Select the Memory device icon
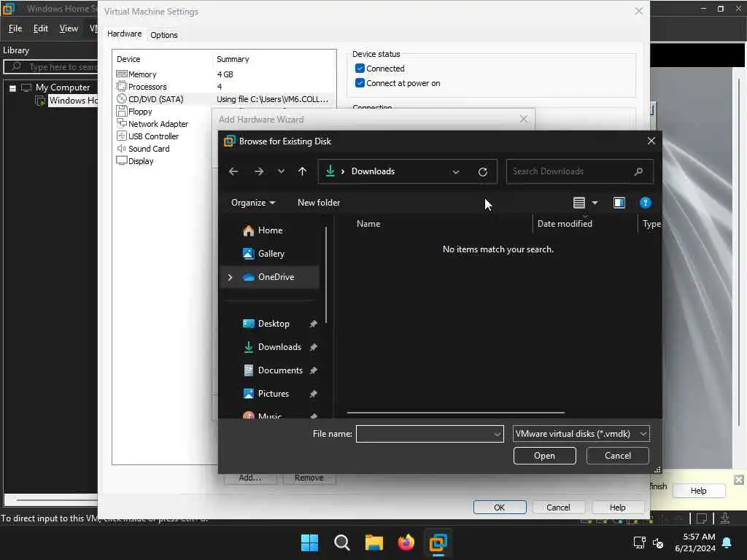 tap(122, 74)
